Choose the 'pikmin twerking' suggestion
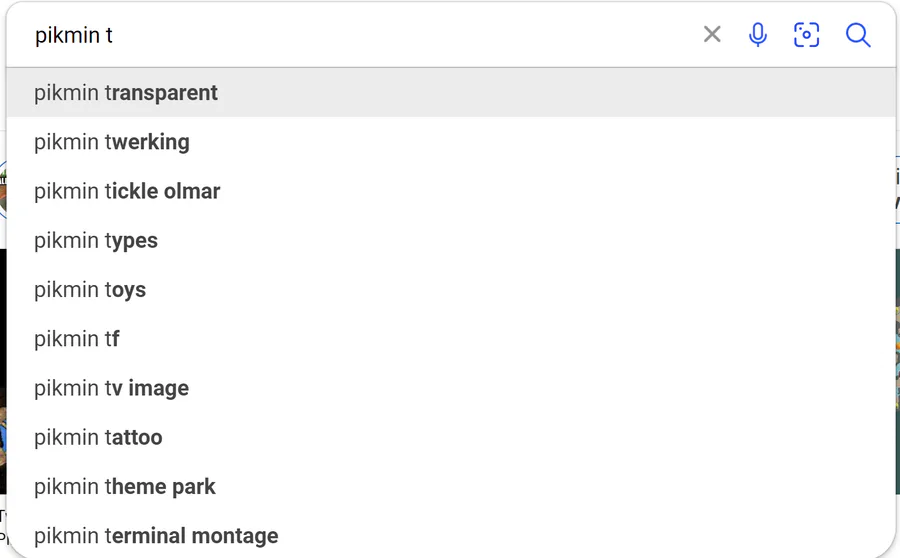 click(x=112, y=142)
